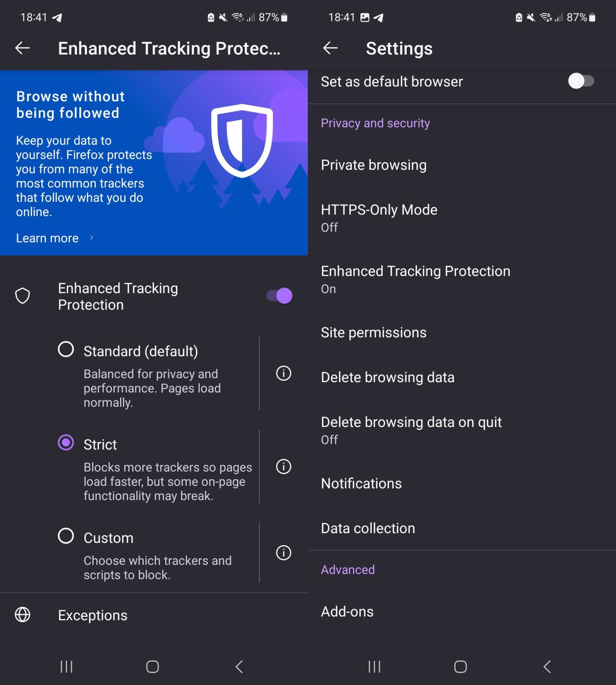Viewport: 616px width, 685px height.
Task: Disable the Enhanced Tracking Protection toggle
Action: [x=278, y=295]
